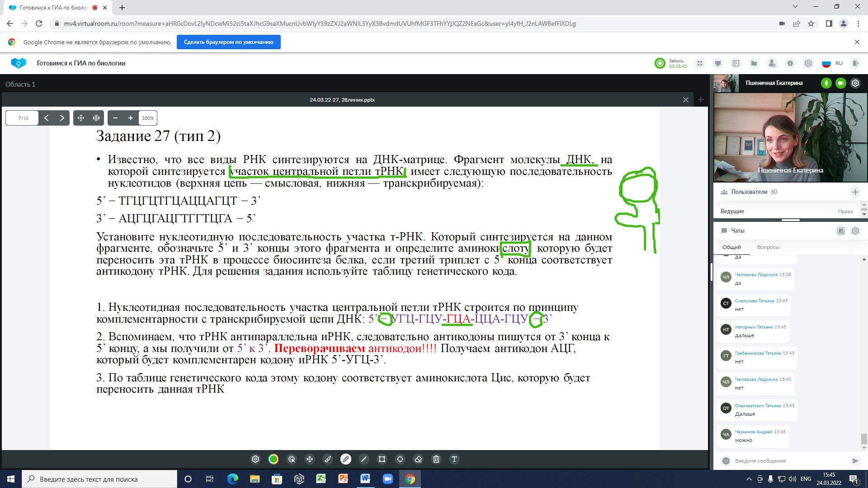Viewport: 868px width, 488px height.
Task: Click the fit-to-screen pan icon
Action: click(81, 118)
